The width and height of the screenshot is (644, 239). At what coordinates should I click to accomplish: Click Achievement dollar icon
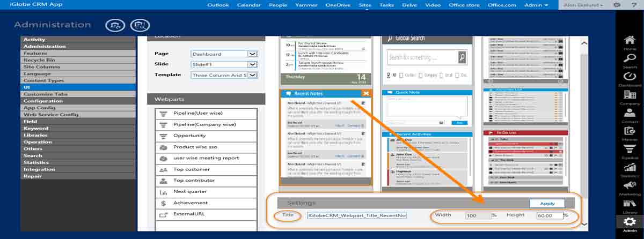[x=163, y=203]
